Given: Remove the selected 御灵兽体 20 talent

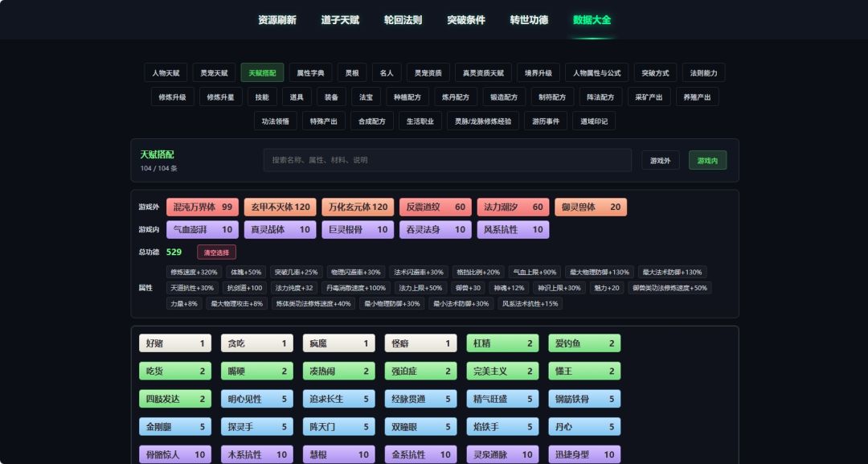Looking at the screenshot, I should click(591, 207).
